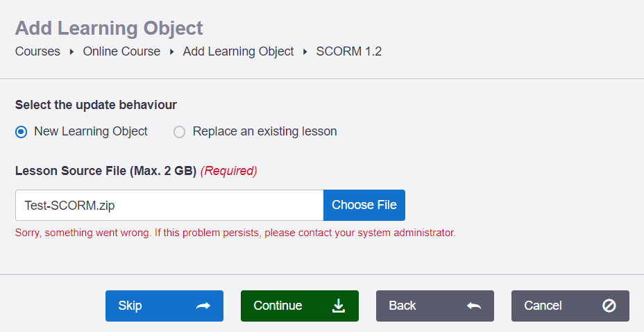Click the prohibition icon on Cancel button
The height and width of the screenshot is (332, 644).
click(x=609, y=306)
